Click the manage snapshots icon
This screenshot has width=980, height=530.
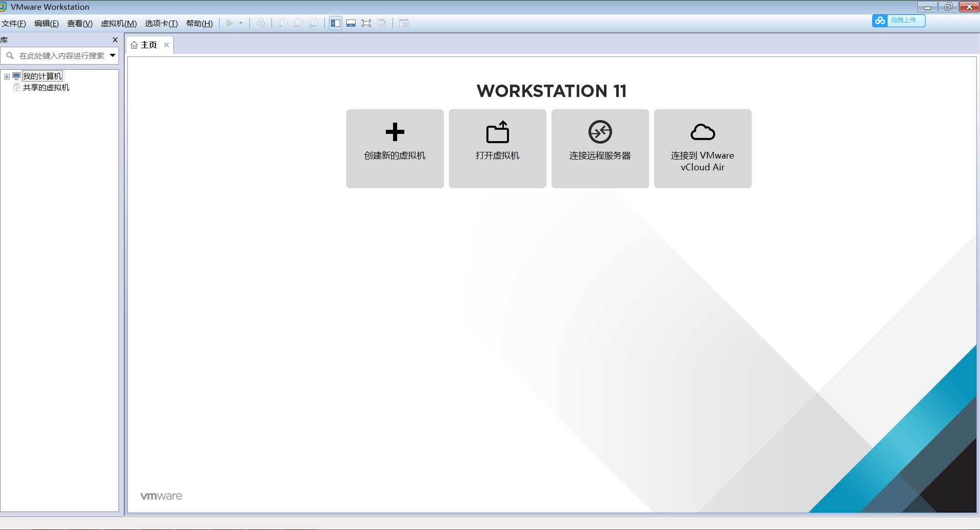click(x=313, y=23)
